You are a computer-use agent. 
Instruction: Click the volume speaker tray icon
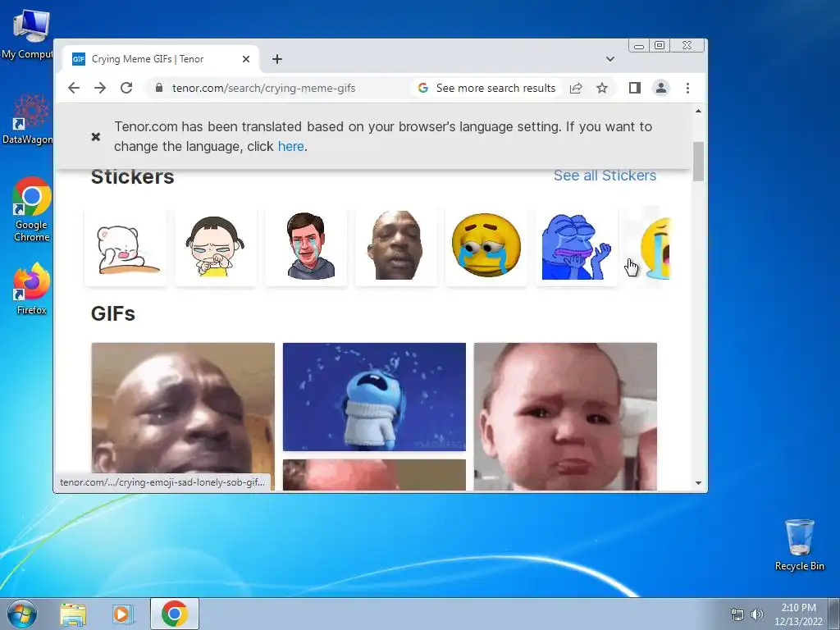(756, 614)
